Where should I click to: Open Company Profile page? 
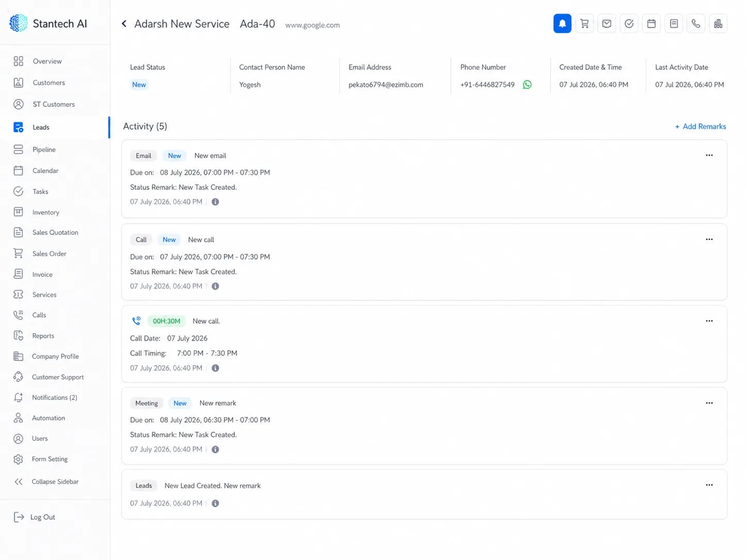tap(55, 356)
